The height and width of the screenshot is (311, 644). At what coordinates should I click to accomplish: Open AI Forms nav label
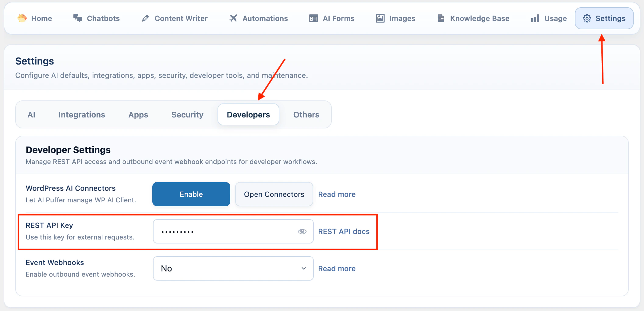point(339,19)
